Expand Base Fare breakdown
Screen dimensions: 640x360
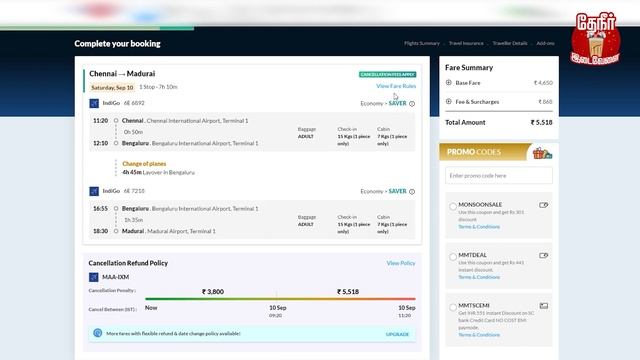click(x=449, y=82)
